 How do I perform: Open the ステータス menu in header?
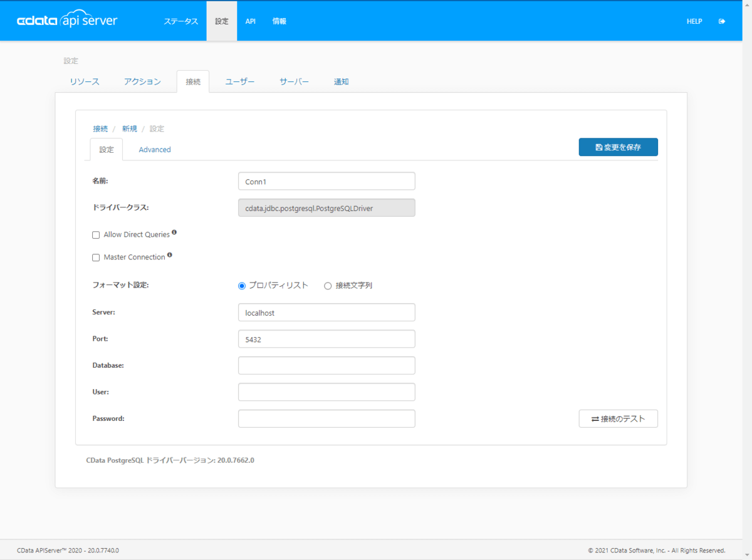click(x=180, y=21)
